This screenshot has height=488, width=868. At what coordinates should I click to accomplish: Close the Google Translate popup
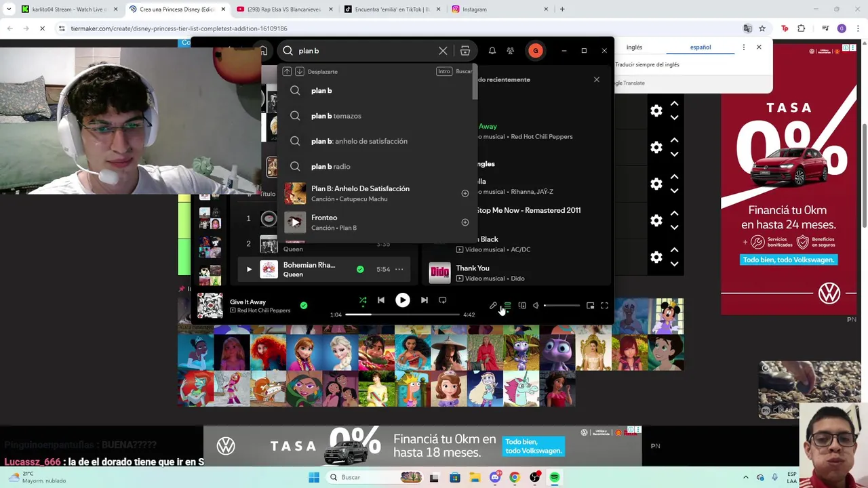point(759,47)
